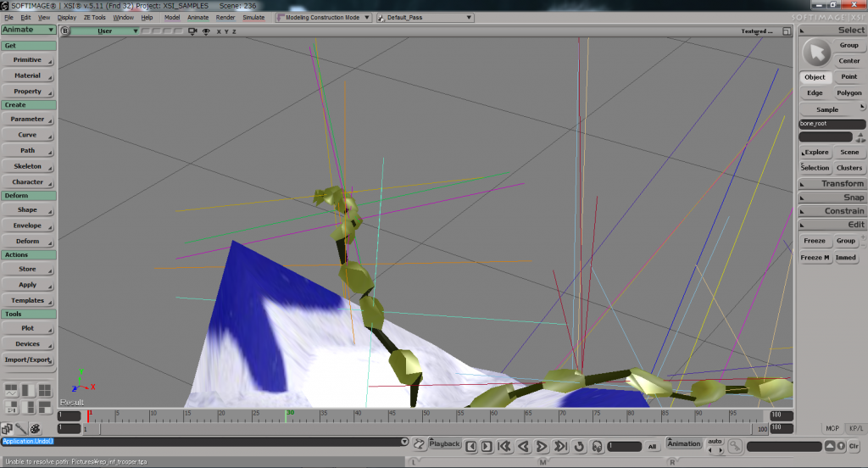The image size is (868, 468).
Task: Open the User camera view dropdown
Action: [105, 31]
